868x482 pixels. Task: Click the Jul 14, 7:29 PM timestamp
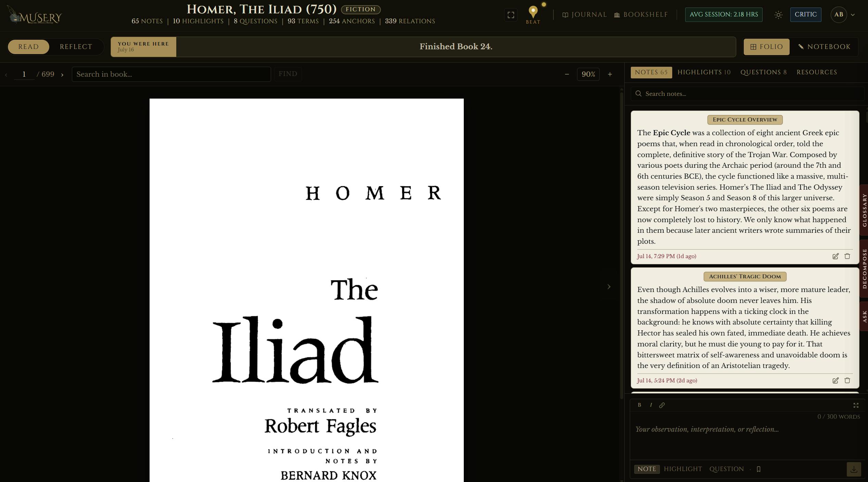[666, 256]
